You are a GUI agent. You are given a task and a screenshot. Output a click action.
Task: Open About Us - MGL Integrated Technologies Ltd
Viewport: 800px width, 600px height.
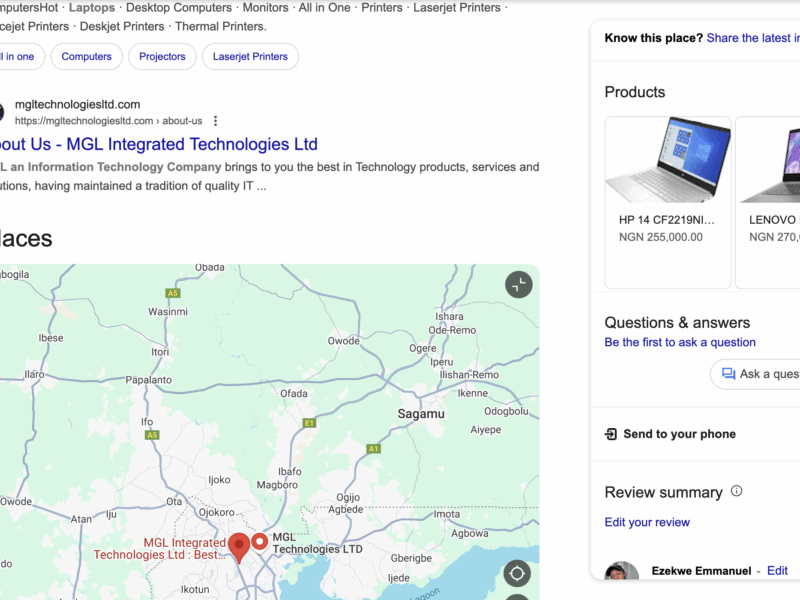coord(159,144)
